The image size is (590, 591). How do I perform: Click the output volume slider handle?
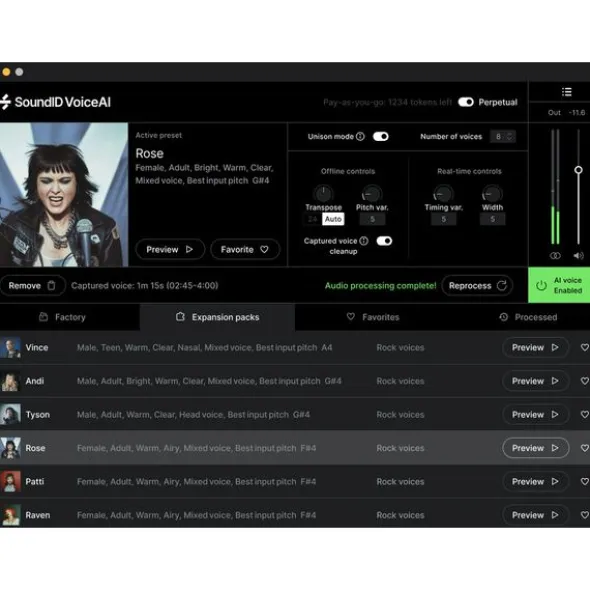pos(578,170)
